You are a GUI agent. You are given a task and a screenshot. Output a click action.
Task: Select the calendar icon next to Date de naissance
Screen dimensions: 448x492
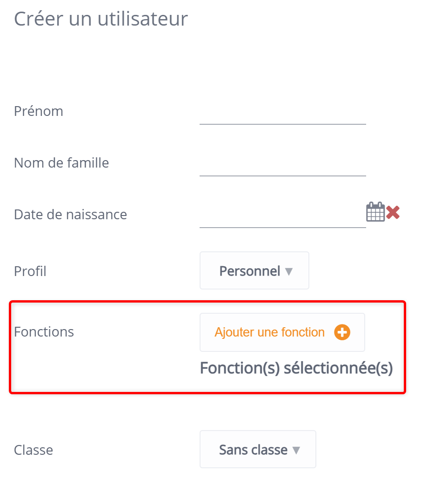(x=375, y=212)
